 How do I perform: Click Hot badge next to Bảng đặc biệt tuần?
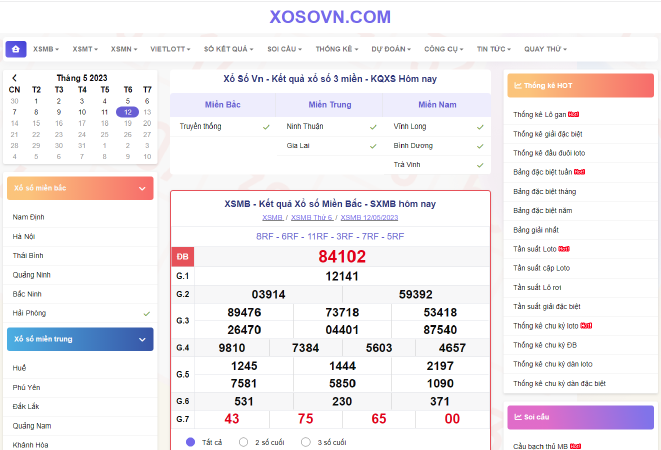(x=579, y=172)
